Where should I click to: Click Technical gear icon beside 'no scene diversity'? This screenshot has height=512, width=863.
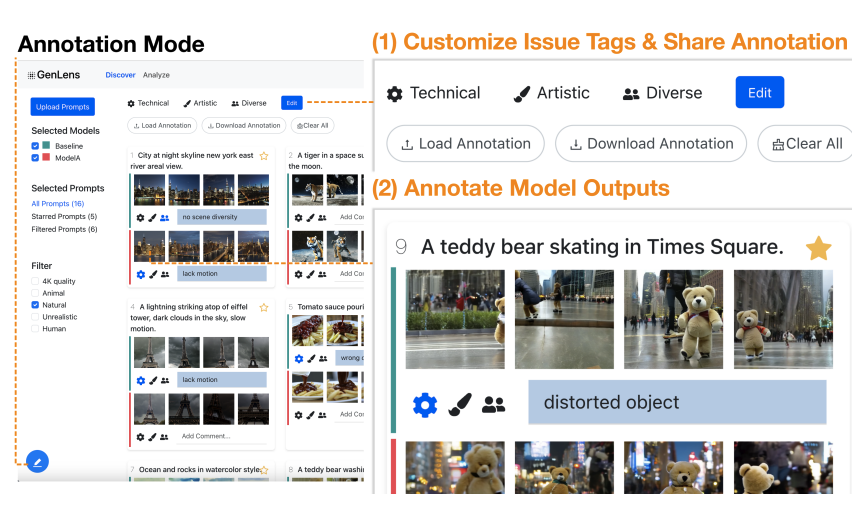coord(140,217)
